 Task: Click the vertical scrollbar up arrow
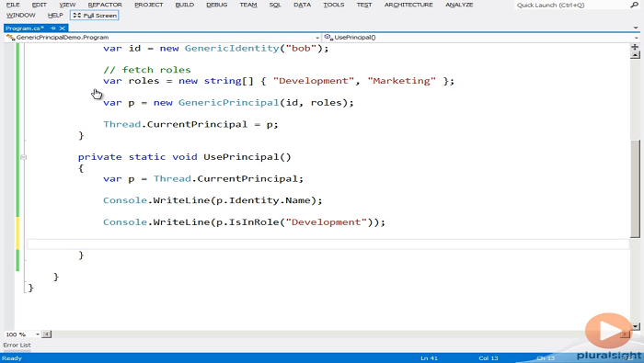pos(635,55)
